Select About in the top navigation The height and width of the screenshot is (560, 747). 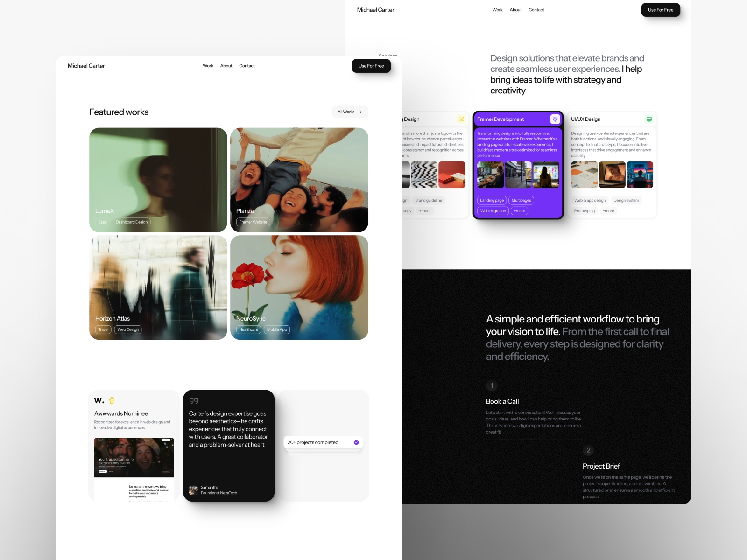pyautogui.click(x=226, y=66)
